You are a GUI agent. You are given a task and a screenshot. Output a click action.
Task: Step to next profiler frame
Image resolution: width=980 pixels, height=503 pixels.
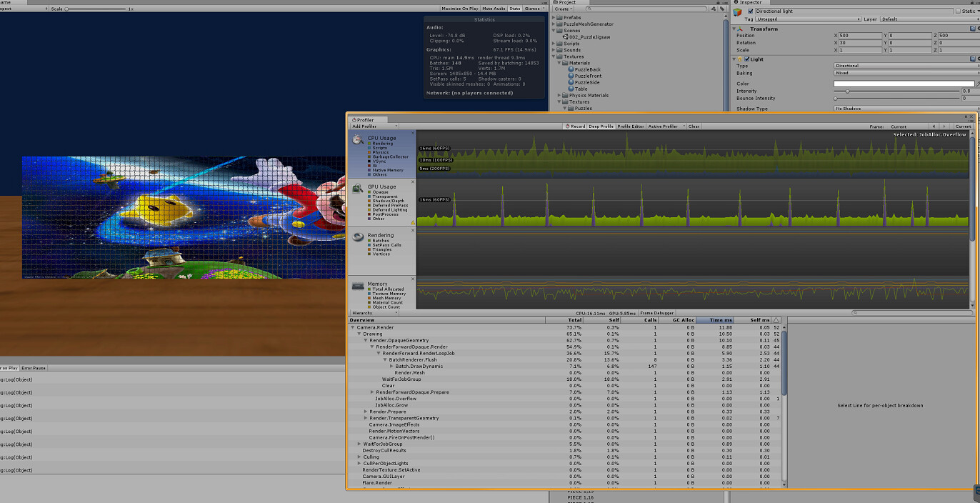945,126
